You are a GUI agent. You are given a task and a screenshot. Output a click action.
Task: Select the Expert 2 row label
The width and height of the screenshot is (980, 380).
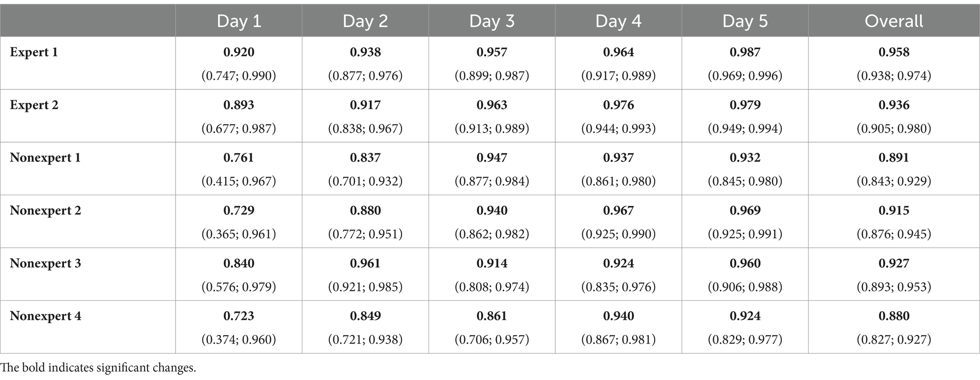[x=34, y=105]
